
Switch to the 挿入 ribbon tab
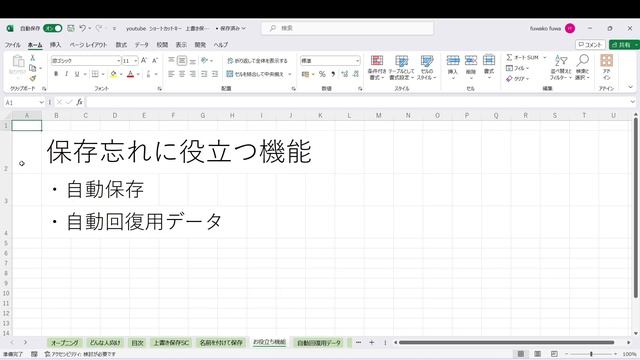(x=55, y=45)
